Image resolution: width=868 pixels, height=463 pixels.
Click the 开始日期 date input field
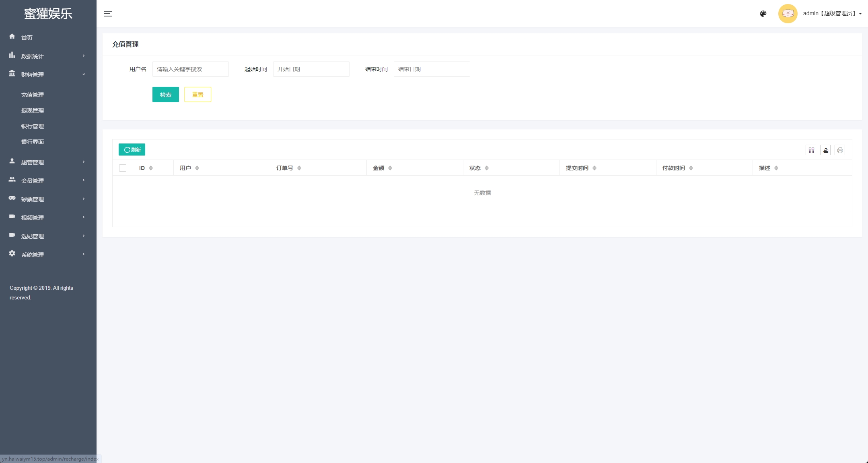tap(311, 69)
